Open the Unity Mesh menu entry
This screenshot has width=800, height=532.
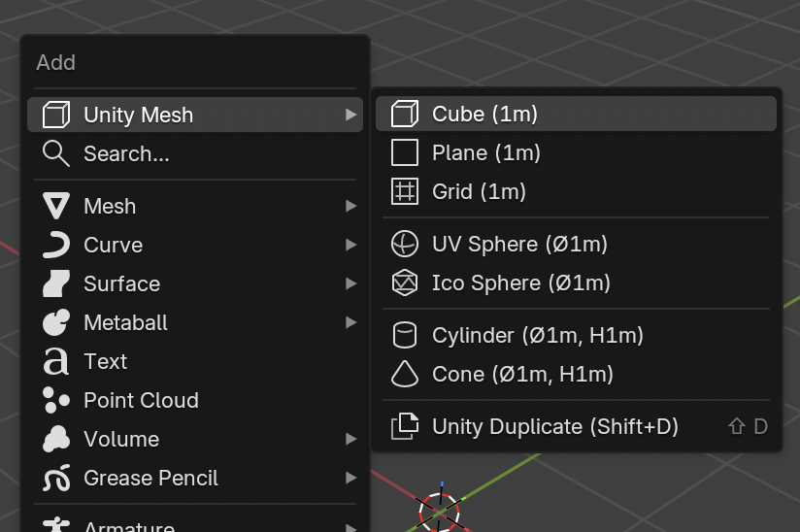pyautogui.click(x=195, y=115)
